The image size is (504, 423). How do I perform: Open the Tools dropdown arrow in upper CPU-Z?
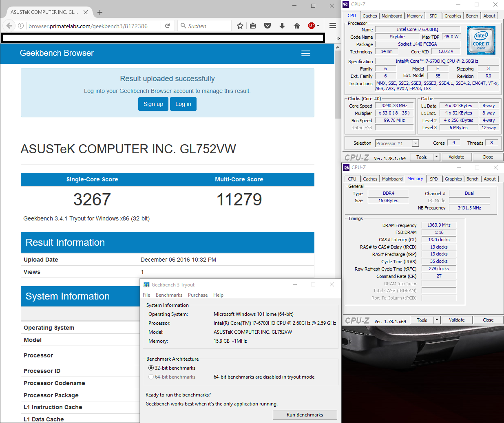click(x=436, y=157)
